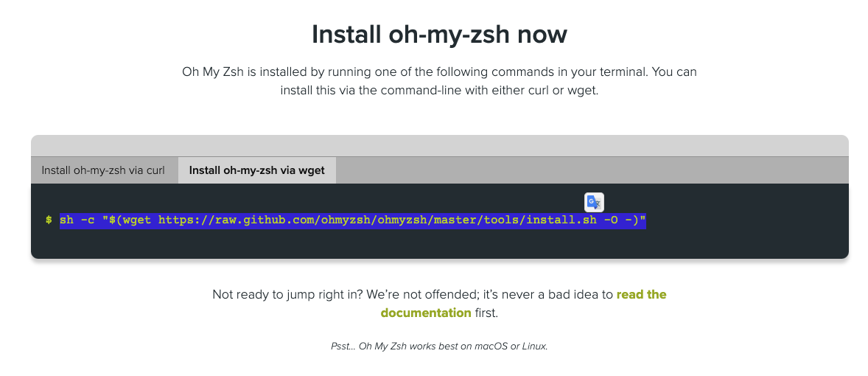Click blank dark area below the command
Screen dimensions: 868x376
pyautogui.click(x=439, y=245)
